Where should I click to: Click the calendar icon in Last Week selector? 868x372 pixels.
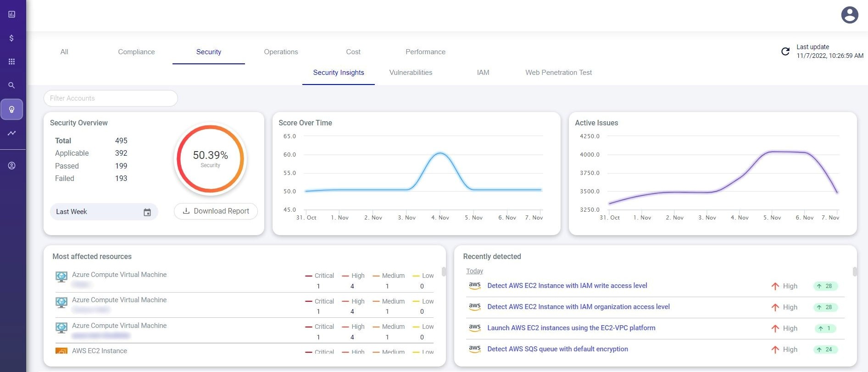(147, 212)
